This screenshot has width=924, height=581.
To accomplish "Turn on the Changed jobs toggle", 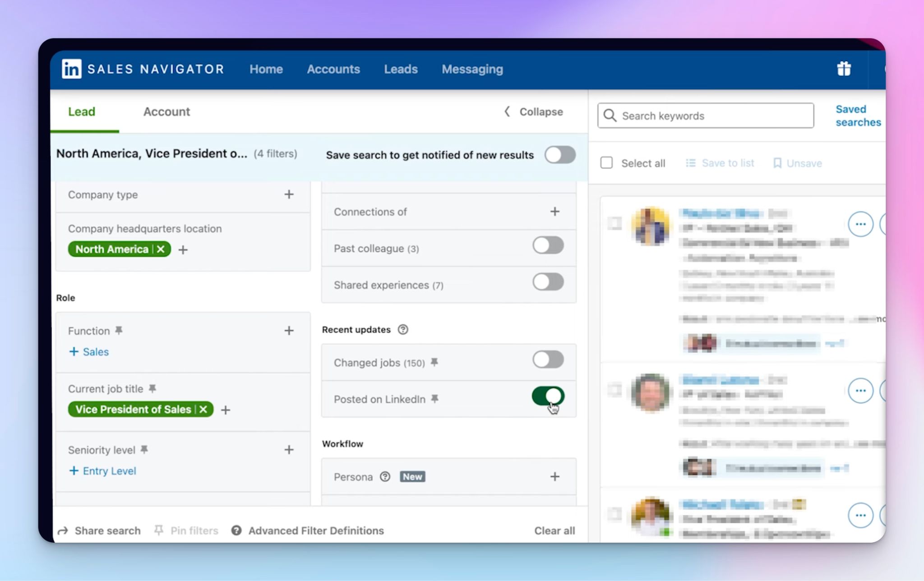I will coord(548,360).
